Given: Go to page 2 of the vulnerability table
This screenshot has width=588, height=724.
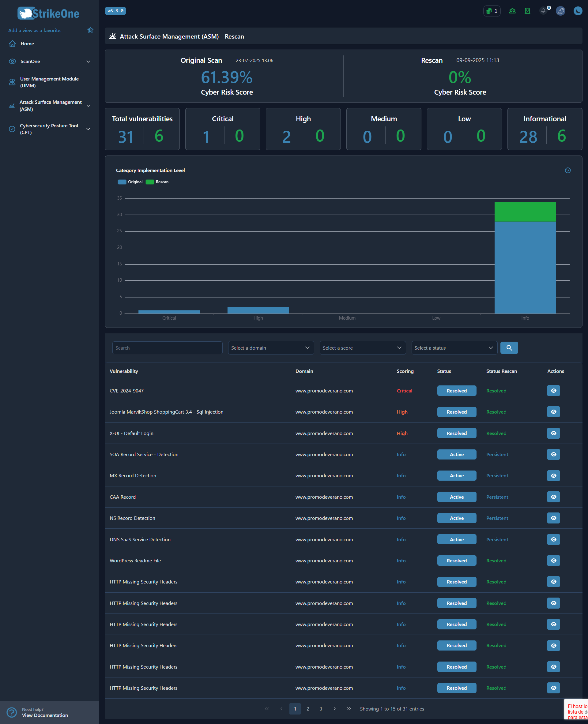Looking at the screenshot, I should click(307, 709).
